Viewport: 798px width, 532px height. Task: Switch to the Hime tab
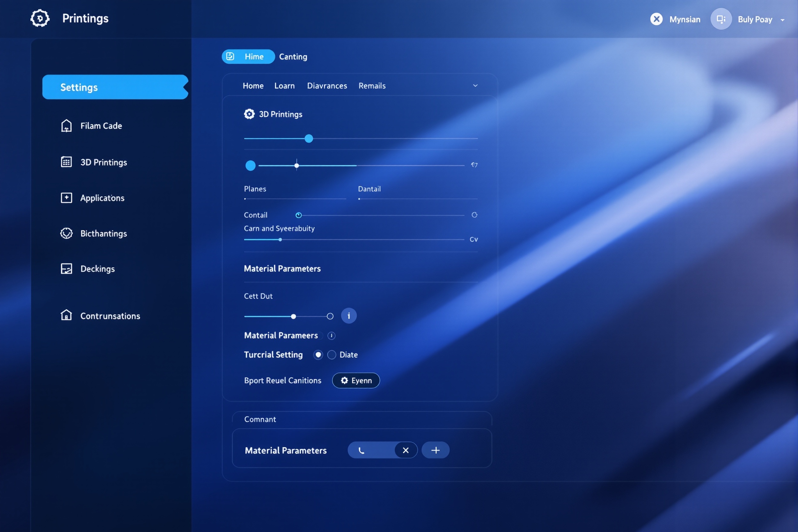[x=248, y=57]
